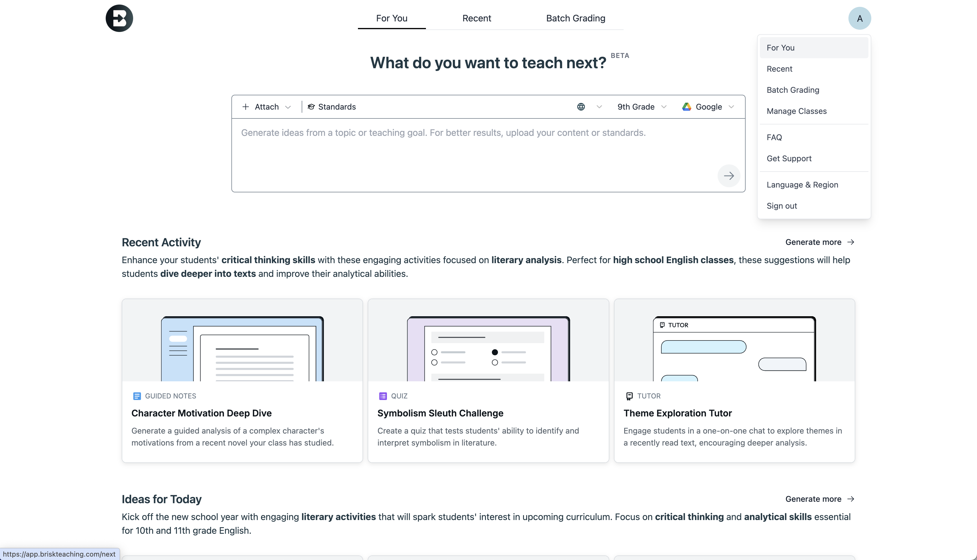The image size is (977, 560).
Task: Click the Brisk logo icon
Action: tap(119, 18)
